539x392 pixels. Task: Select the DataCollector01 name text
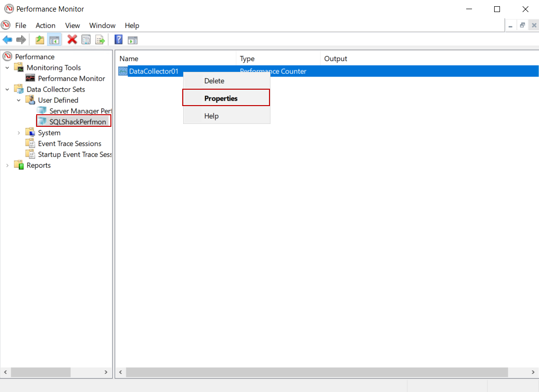point(154,71)
